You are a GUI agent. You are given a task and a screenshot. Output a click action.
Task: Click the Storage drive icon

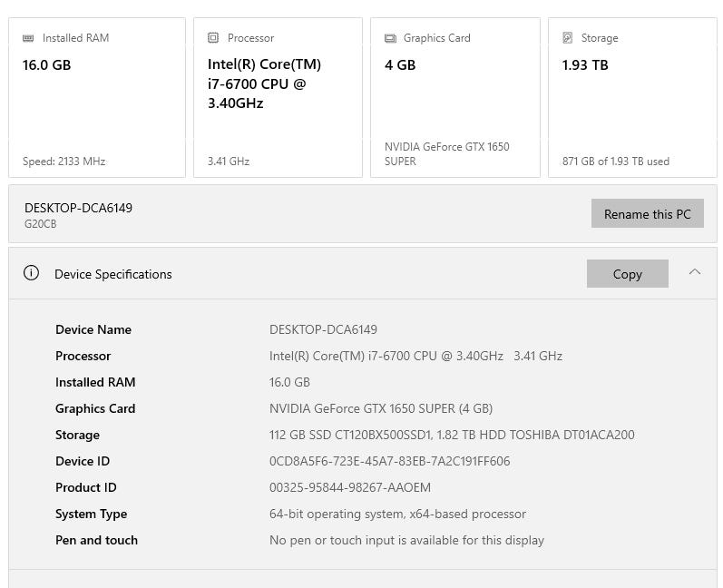(568, 38)
